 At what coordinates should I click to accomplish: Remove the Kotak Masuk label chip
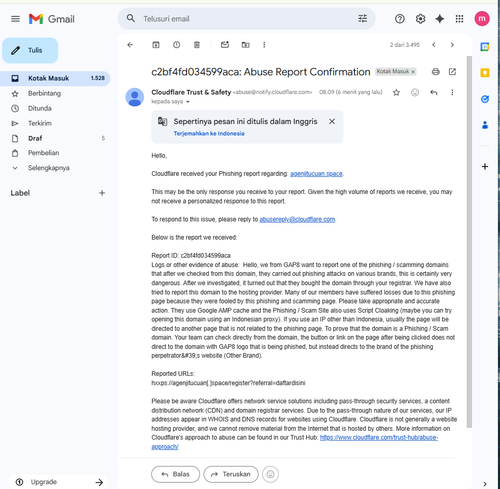click(413, 72)
